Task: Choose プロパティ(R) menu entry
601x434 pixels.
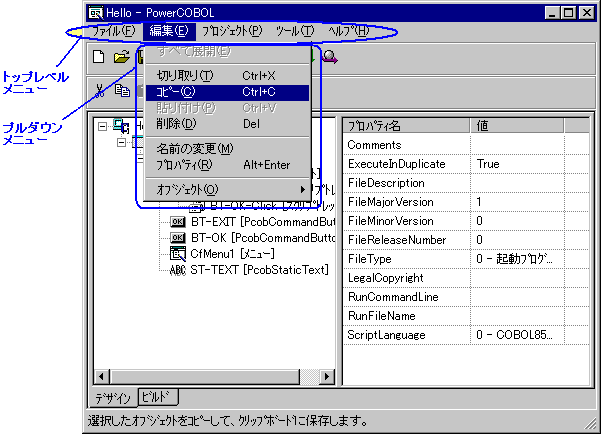Action: tap(227, 165)
